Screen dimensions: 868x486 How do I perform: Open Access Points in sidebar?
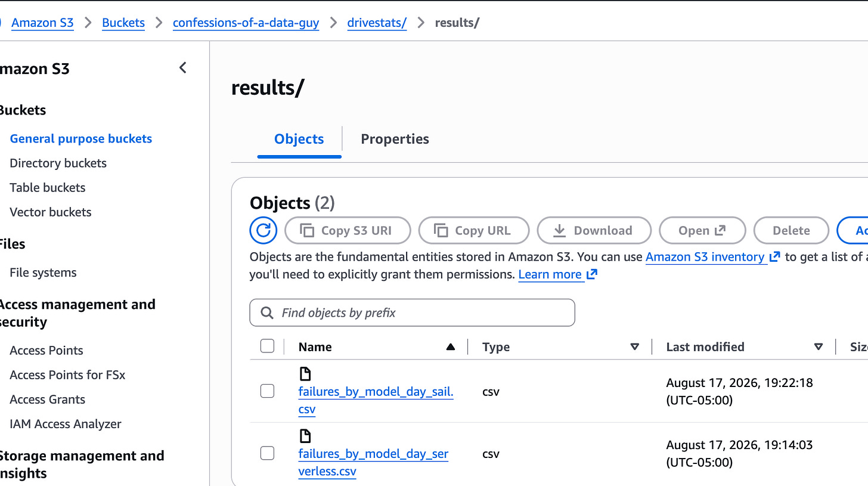[x=46, y=350]
